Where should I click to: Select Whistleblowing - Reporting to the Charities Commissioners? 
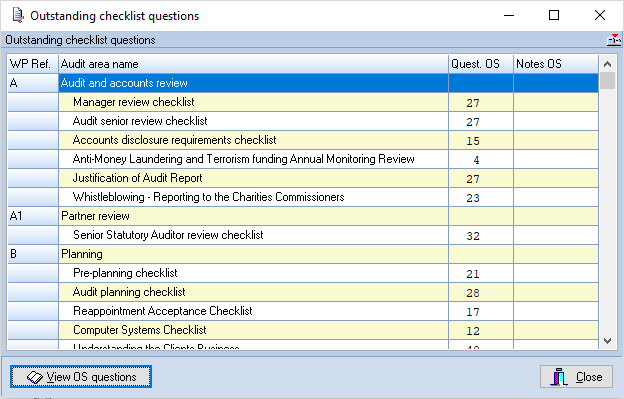(303, 197)
